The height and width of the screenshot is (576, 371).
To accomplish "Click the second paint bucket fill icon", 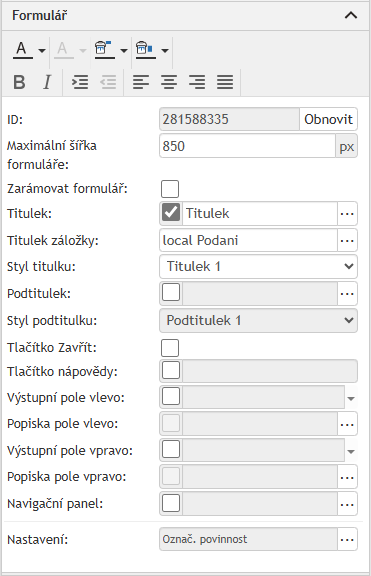I will coord(145,50).
